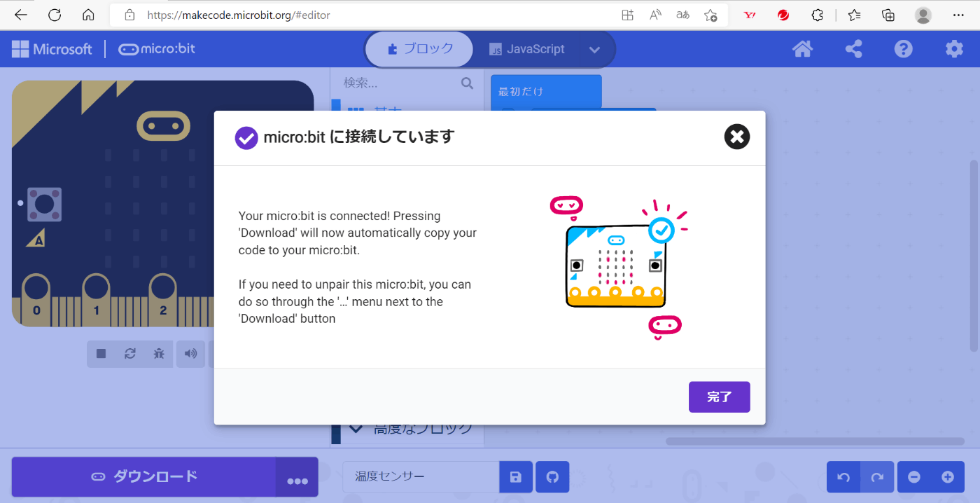Open the browser extensions puzzle icon
980x503 pixels.
coord(817,15)
